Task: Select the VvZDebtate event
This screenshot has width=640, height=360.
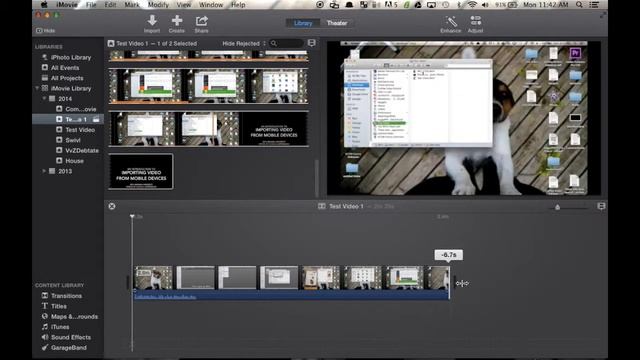Action: [x=78, y=151]
